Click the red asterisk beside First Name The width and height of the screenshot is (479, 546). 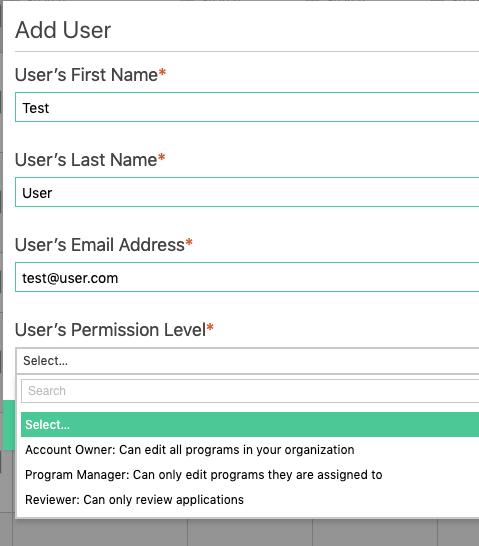[162, 72]
